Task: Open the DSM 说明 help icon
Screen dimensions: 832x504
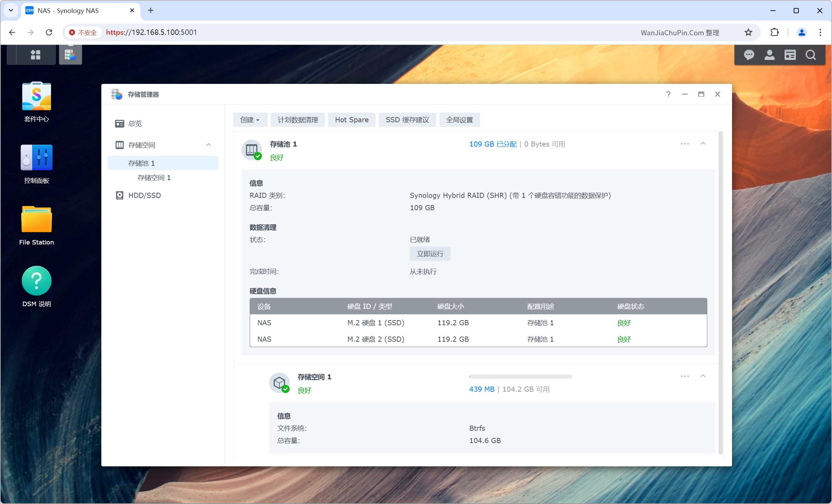Action: click(37, 287)
